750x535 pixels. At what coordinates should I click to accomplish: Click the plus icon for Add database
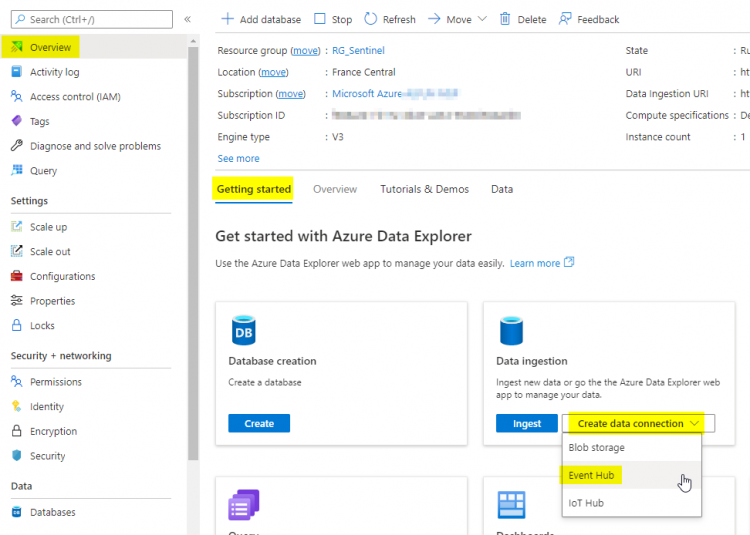[x=228, y=19]
